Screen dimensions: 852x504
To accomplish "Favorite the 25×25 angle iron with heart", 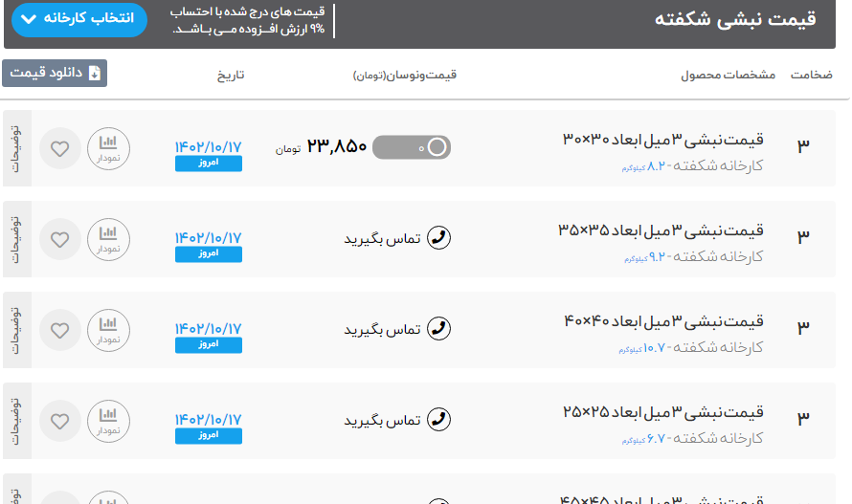I will 60,421.
